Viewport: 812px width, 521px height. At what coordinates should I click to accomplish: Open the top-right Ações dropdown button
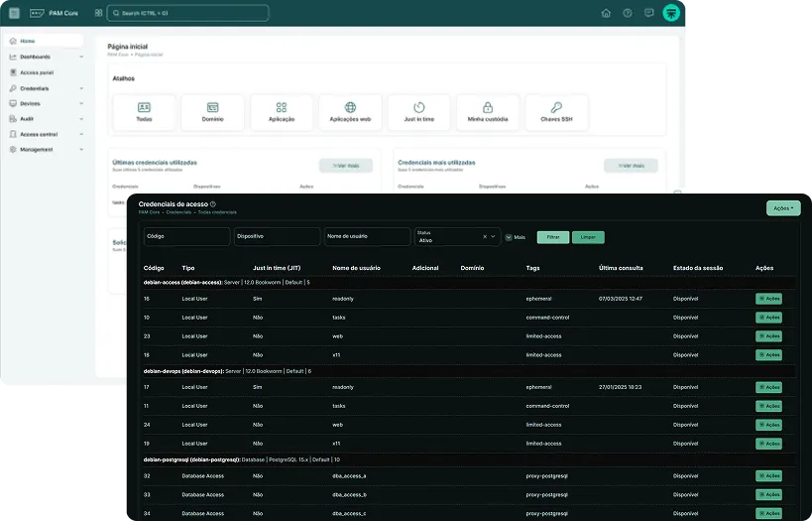tap(783, 207)
